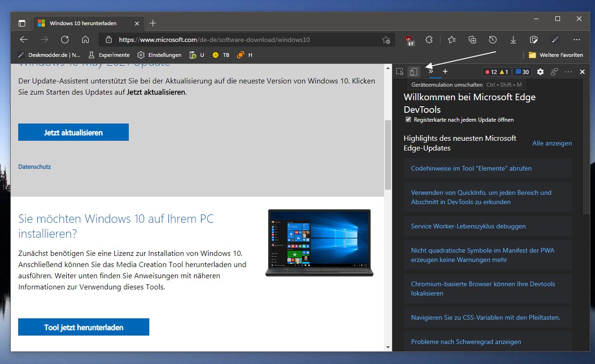Add this page to favorites
This screenshot has height=364, width=595.
(386, 40)
